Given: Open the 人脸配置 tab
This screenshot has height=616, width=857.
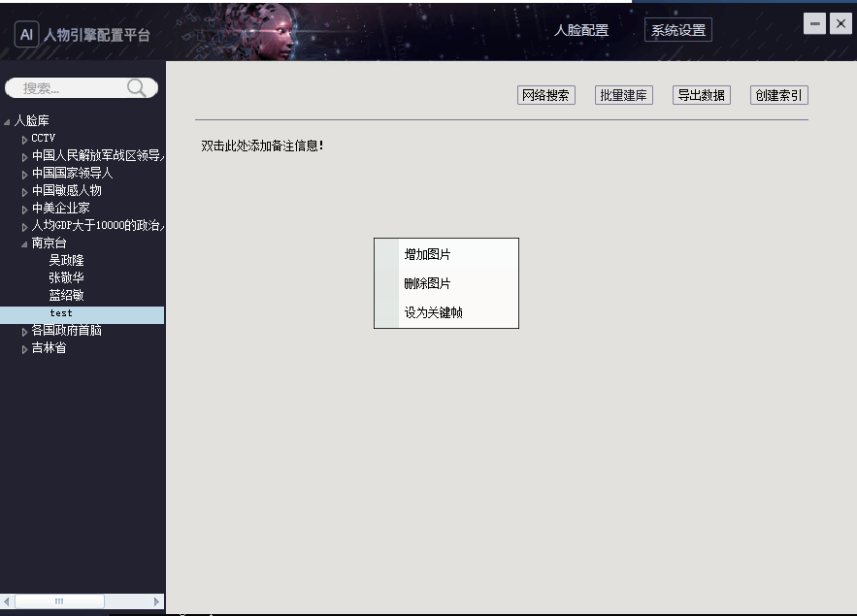Looking at the screenshot, I should click(581, 30).
